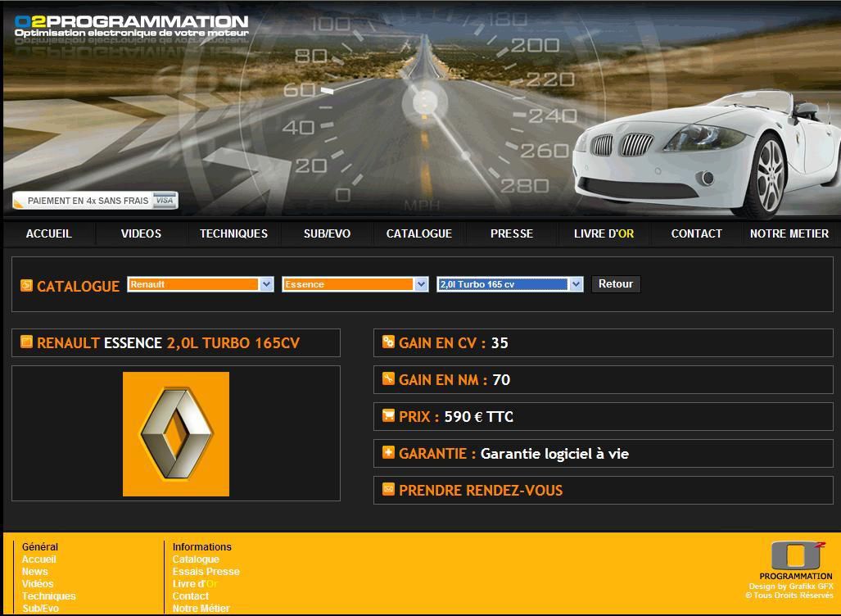Open the CATALOGUE navigation item
841x616 pixels.
(419, 234)
